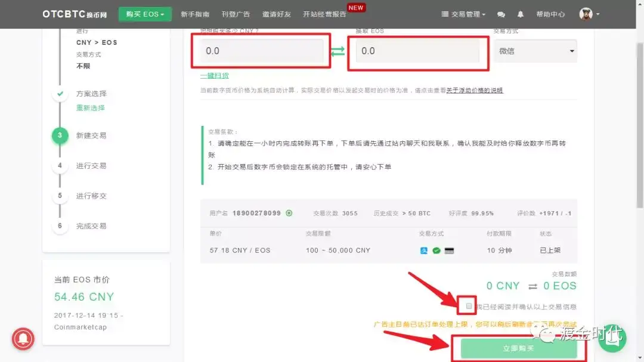Open 开站经营报告 NEW item
The width and height of the screenshot is (644, 362).
click(x=324, y=14)
